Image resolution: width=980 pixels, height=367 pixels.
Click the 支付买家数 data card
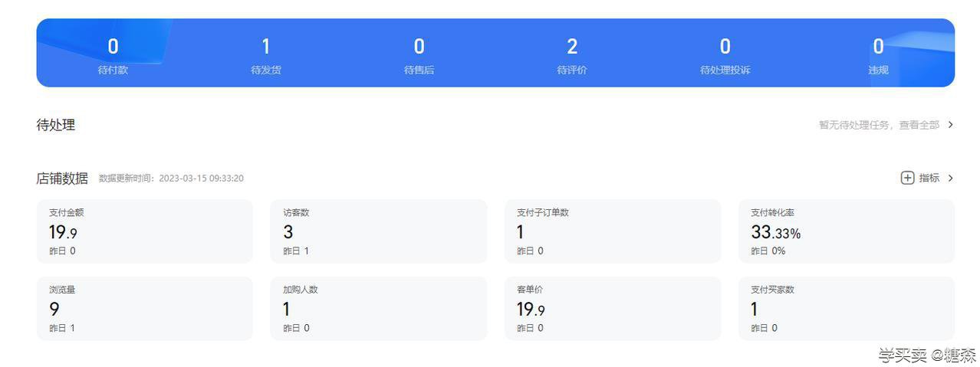(x=847, y=309)
